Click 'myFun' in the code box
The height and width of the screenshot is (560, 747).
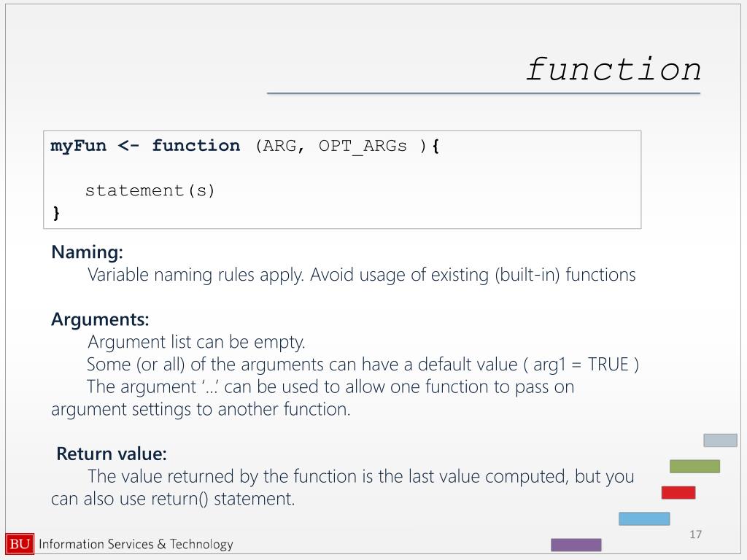(79, 145)
